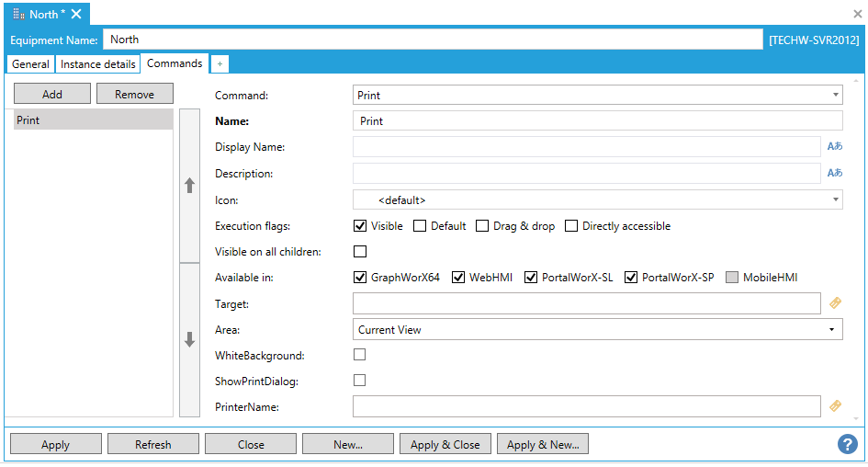Click the Apply & Close button
Viewport: 868px width, 467px height.
point(445,445)
